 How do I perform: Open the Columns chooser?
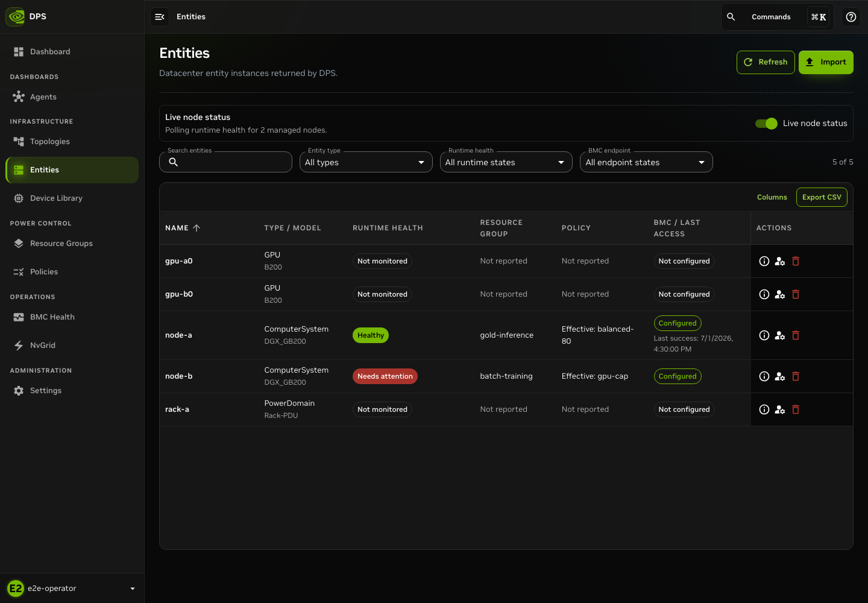click(772, 197)
